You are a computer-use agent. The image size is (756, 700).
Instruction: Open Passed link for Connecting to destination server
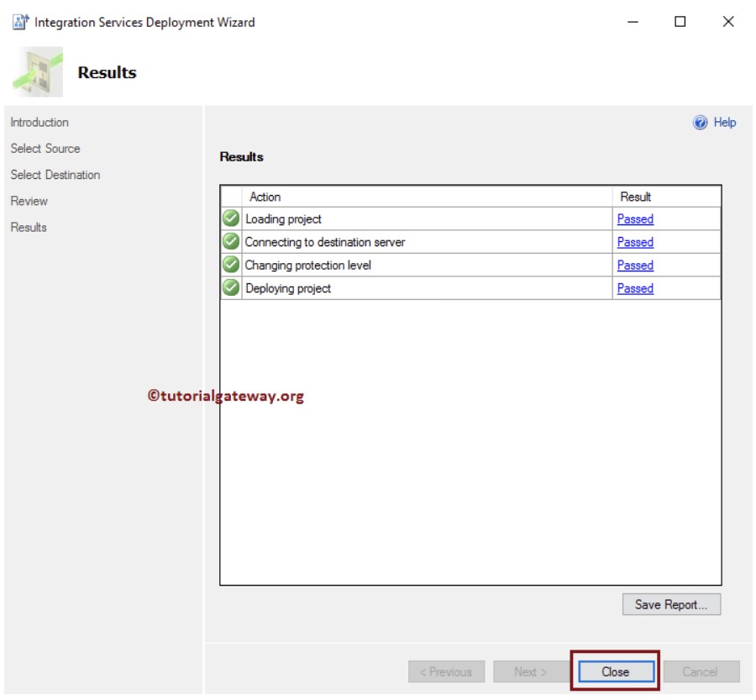tap(635, 242)
